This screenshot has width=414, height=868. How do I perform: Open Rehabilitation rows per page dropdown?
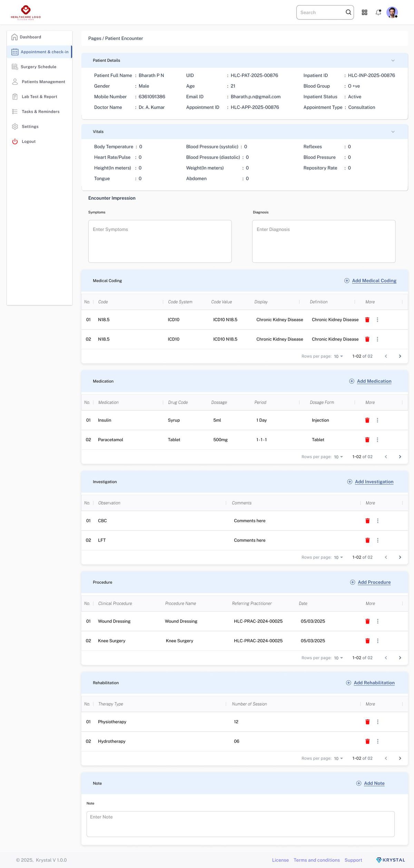click(338, 758)
